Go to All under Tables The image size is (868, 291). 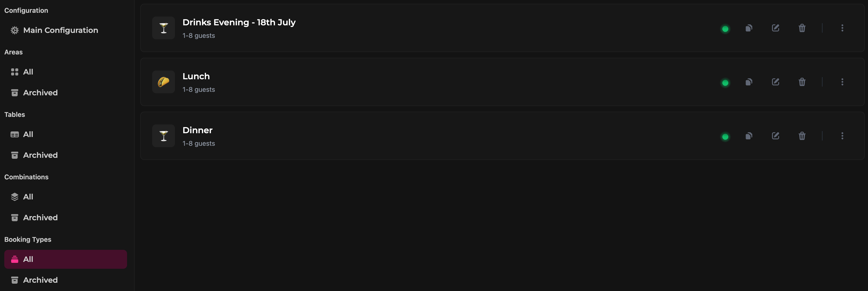[28, 134]
